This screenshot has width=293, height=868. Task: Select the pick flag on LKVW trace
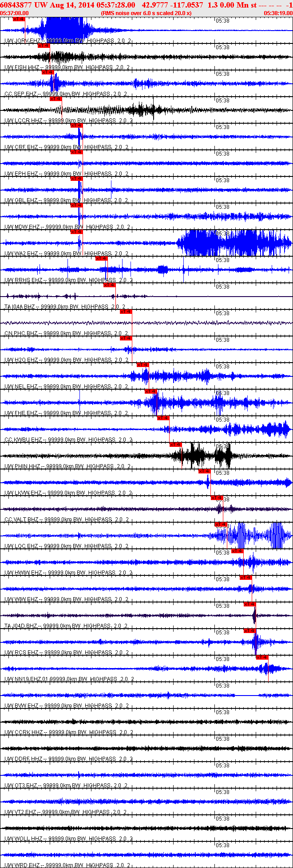point(204,471)
